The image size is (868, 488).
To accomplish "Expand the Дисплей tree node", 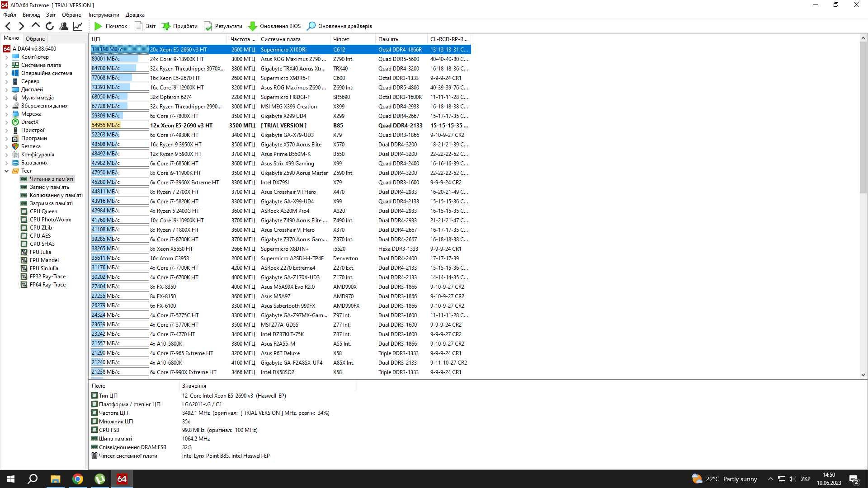I will (x=6, y=90).
